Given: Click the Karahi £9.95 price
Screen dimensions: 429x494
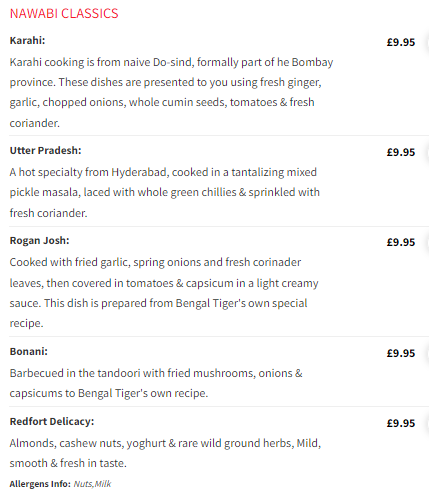Looking at the screenshot, I should click(401, 42).
